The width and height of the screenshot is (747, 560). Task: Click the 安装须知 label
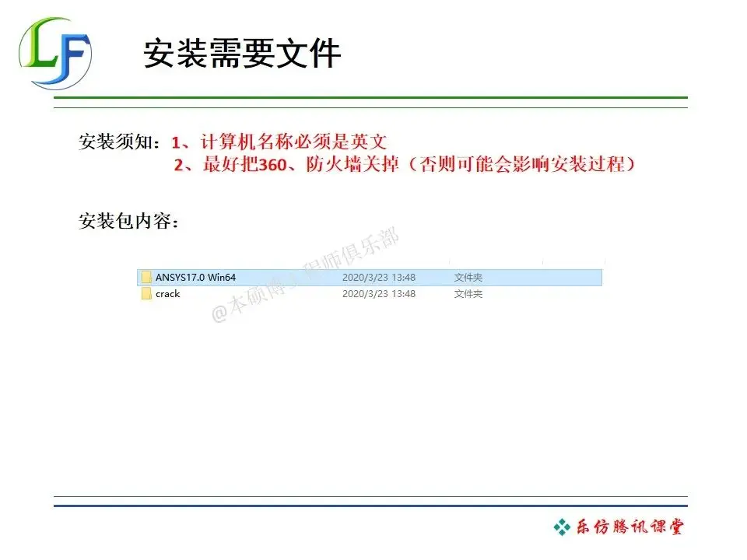click(x=119, y=142)
